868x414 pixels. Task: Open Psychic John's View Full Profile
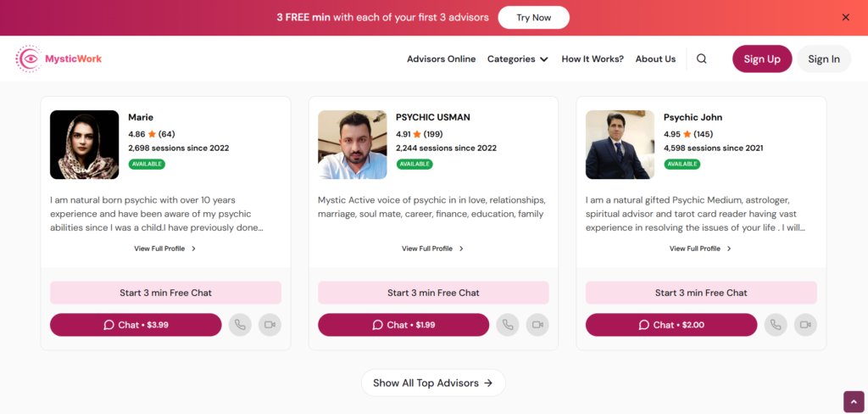[x=700, y=249]
